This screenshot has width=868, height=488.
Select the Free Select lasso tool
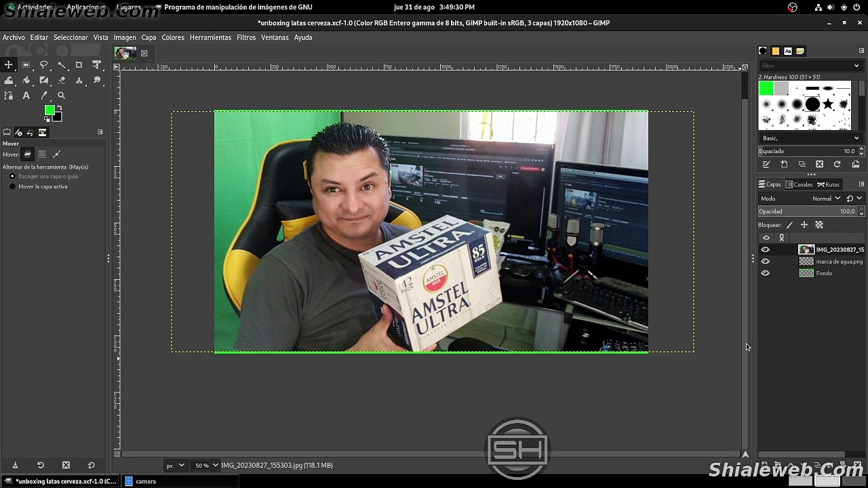tap(44, 65)
